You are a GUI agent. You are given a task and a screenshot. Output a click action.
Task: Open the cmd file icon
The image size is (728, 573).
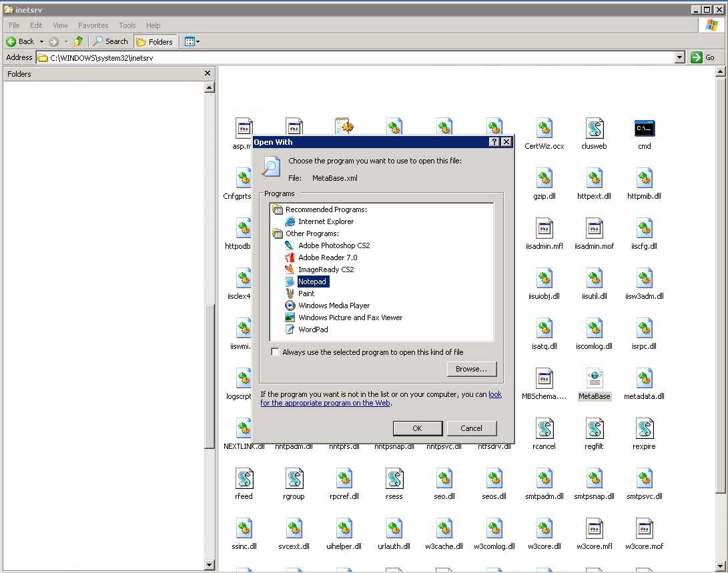tap(645, 129)
